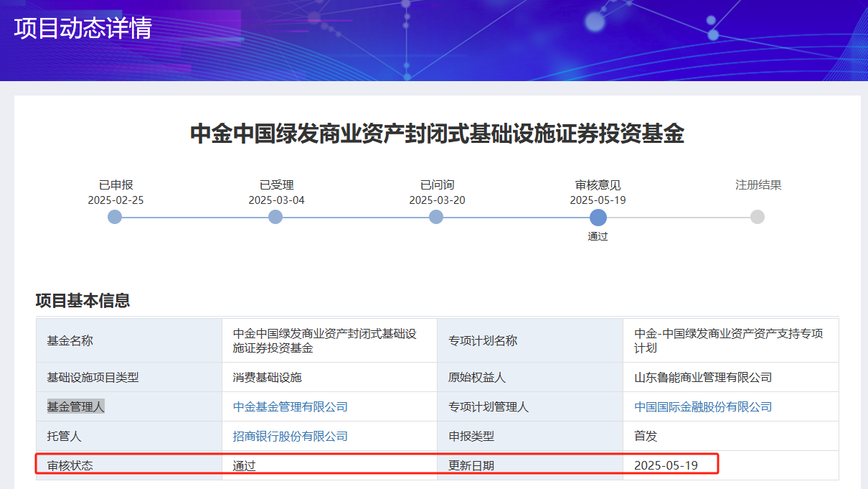This screenshot has height=489, width=868.
Task: Click the 2025-03-04 date under 已受理
Action: [276, 200]
